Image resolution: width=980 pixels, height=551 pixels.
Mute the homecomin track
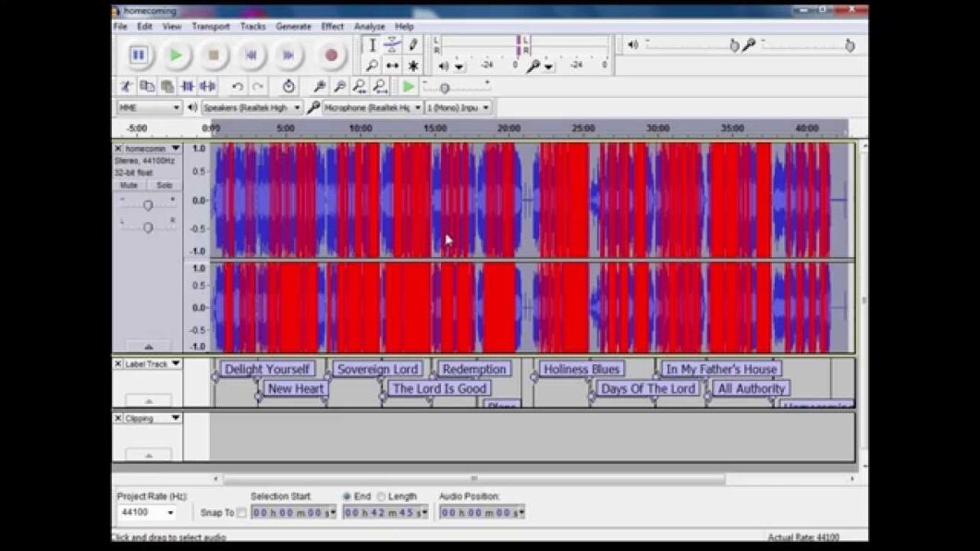click(x=129, y=185)
